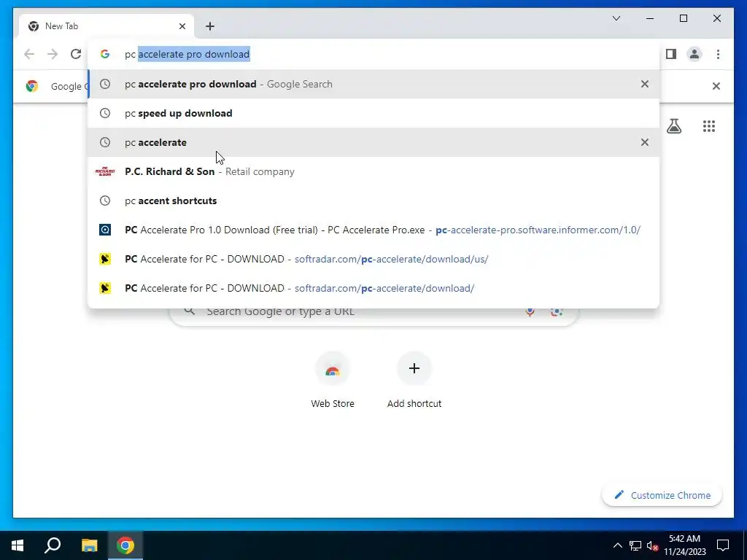Remove 'pc accelerate pro download' suggestion

(x=645, y=84)
